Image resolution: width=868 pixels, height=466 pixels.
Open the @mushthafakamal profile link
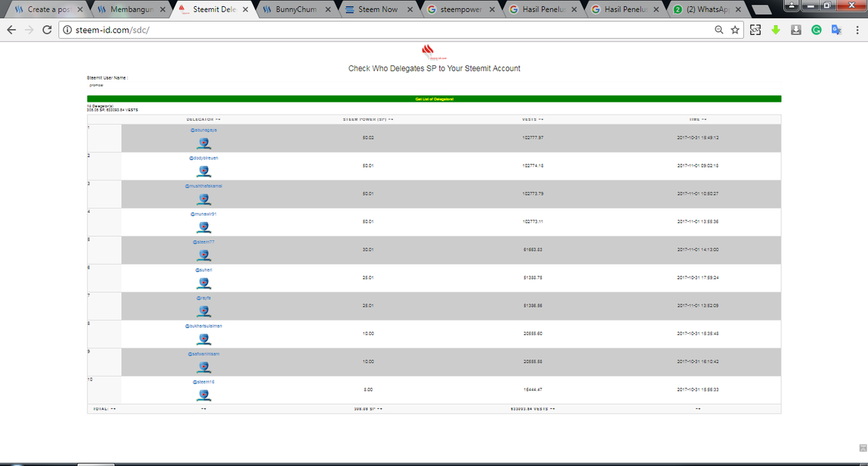[x=203, y=185]
